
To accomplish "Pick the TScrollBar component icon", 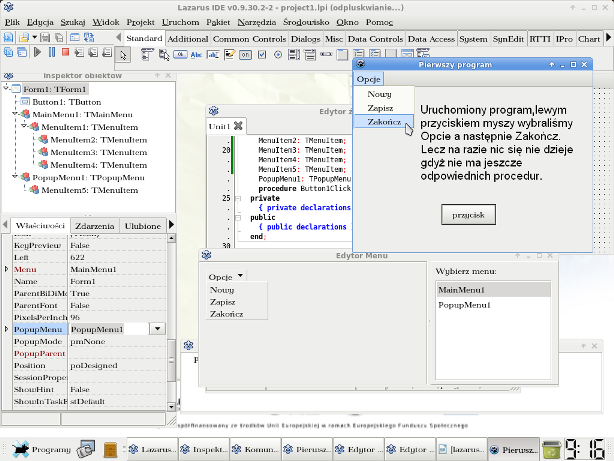I will click(326, 54).
